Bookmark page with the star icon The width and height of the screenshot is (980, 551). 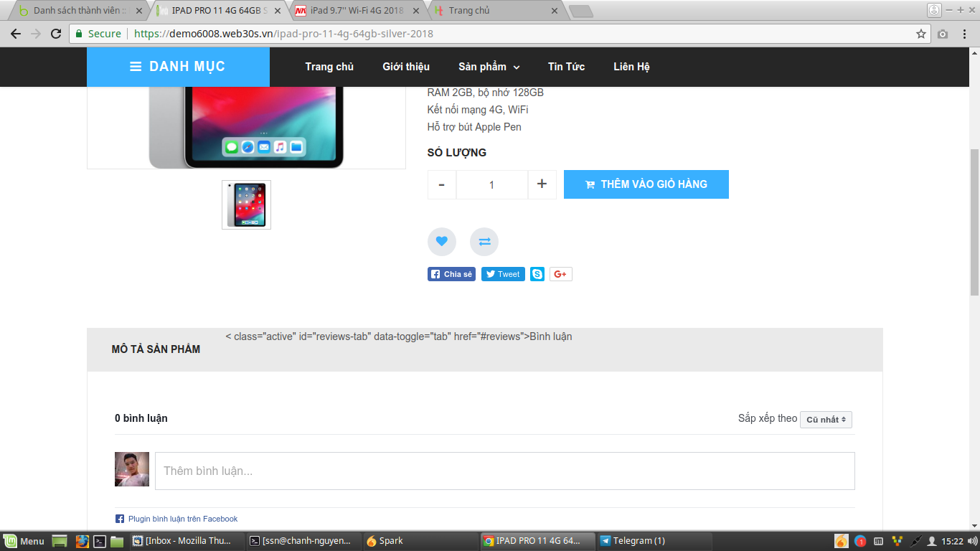click(x=921, y=34)
